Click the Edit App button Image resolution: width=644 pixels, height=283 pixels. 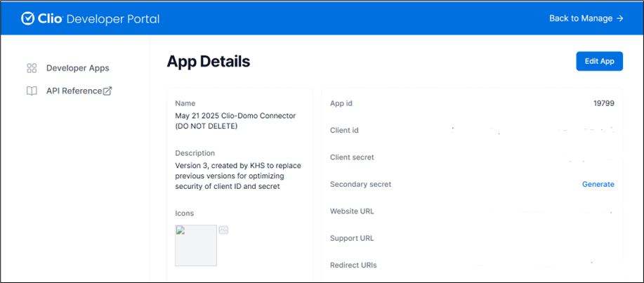tap(599, 61)
